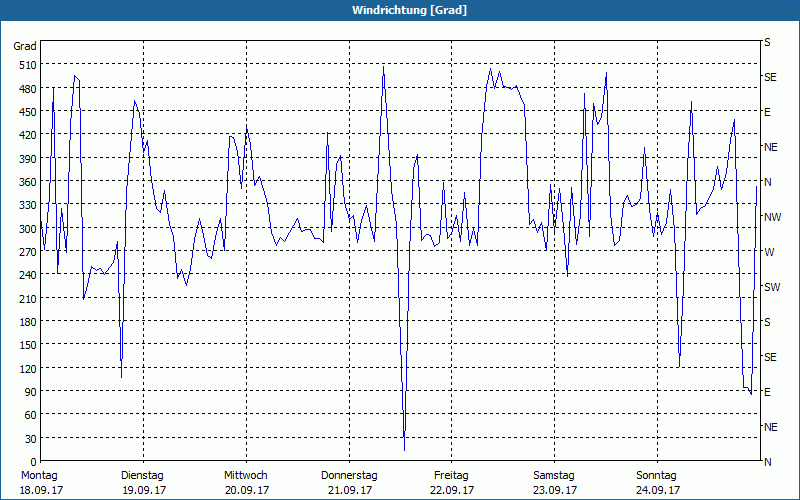Viewport: 800px width, 500px height.
Task: Click the date 24.09.17
Action: (x=658, y=490)
